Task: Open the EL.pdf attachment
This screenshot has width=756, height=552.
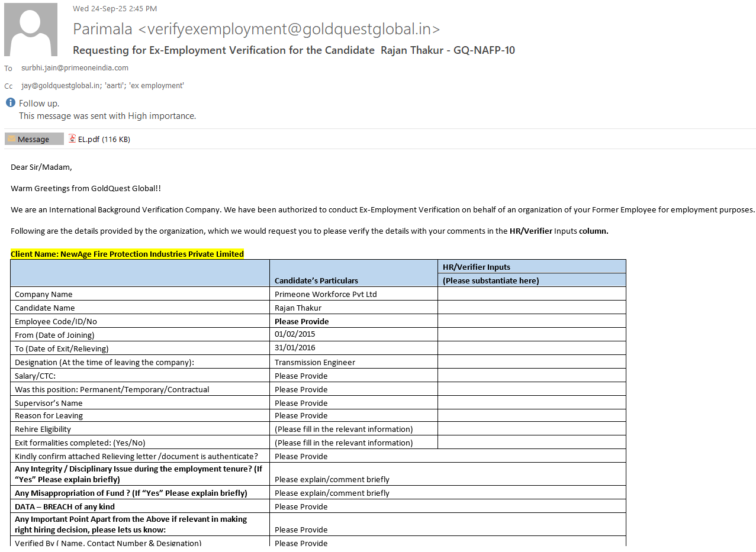Action: pos(99,139)
